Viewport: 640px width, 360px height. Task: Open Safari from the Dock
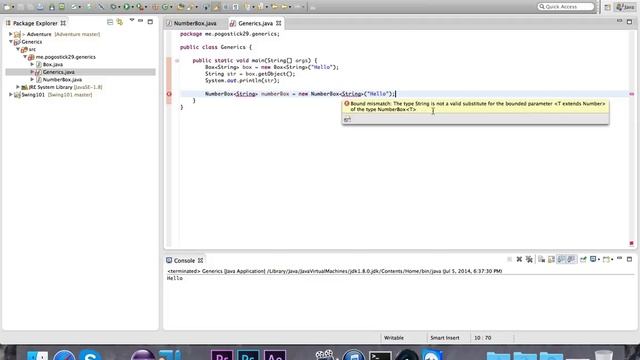[64, 355]
